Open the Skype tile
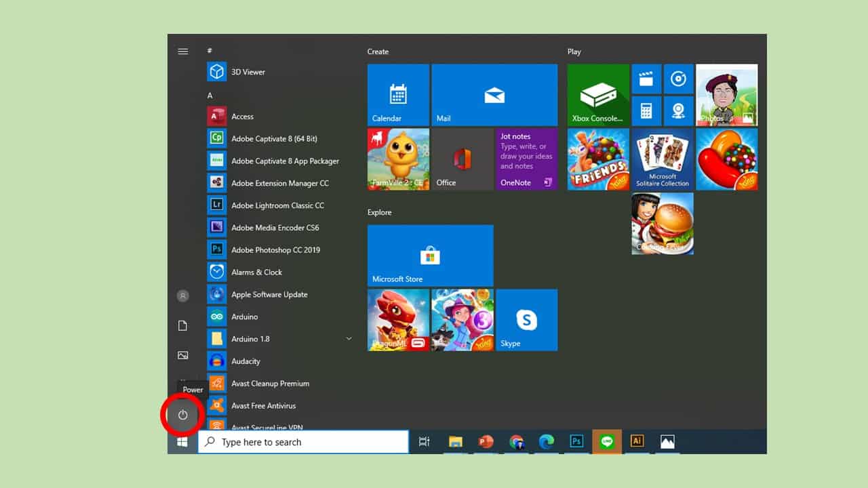The image size is (868, 488). 527,320
